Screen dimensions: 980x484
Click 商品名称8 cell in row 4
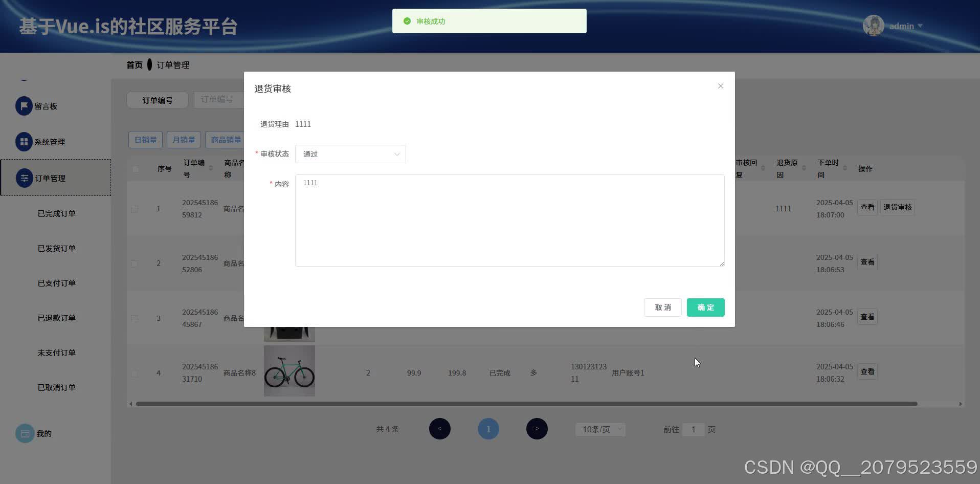click(x=239, y=373)
